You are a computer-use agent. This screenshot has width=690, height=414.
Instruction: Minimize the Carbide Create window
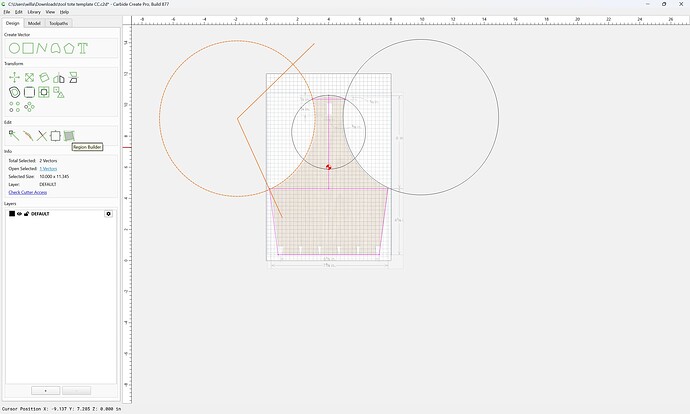coord(647,4)
